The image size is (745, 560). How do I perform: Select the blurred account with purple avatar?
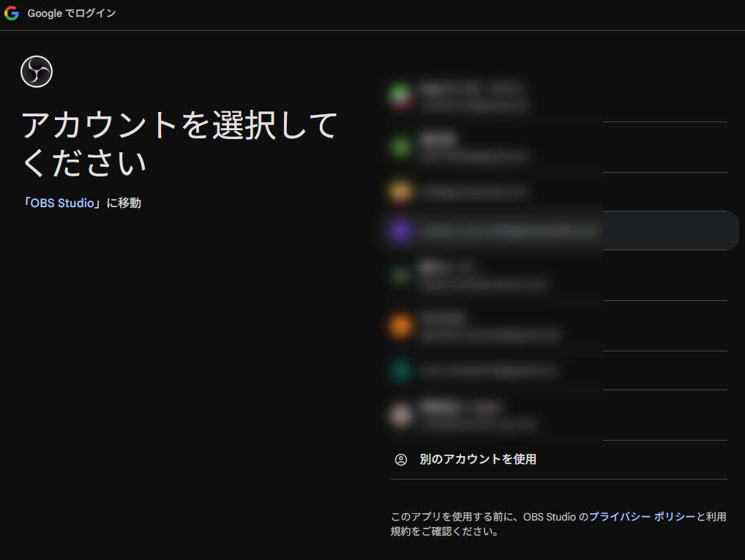pyautogui.click(x=559, y=231)
